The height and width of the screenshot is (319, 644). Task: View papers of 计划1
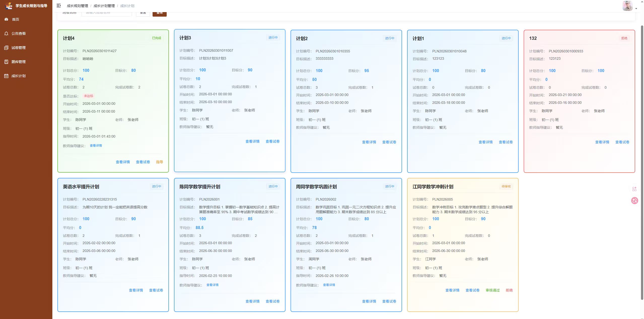[x=506, y=142]
